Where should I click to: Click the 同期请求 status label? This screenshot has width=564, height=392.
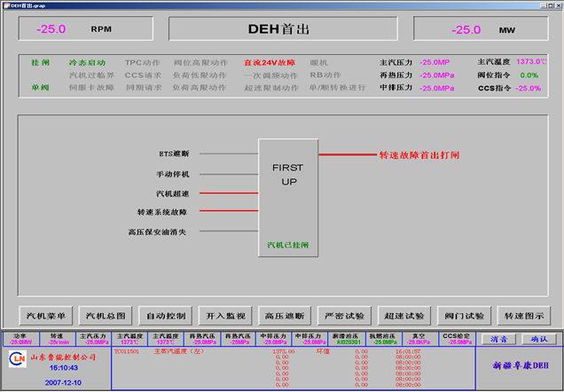click(144, 88)
